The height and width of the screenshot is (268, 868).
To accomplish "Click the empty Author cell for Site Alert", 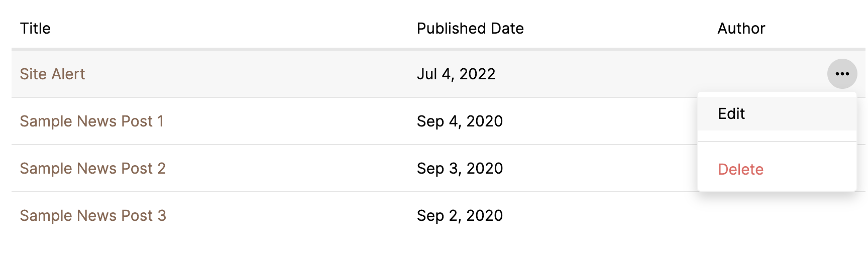I will (x=753, y=74).
